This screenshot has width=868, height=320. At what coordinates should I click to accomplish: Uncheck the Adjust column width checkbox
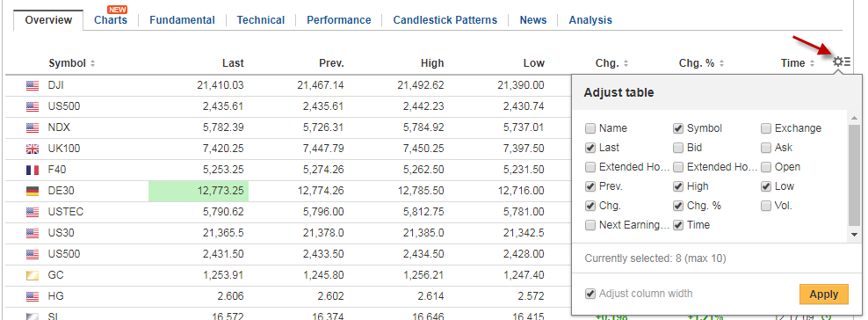pyautogui.click(x=590, y=294)
